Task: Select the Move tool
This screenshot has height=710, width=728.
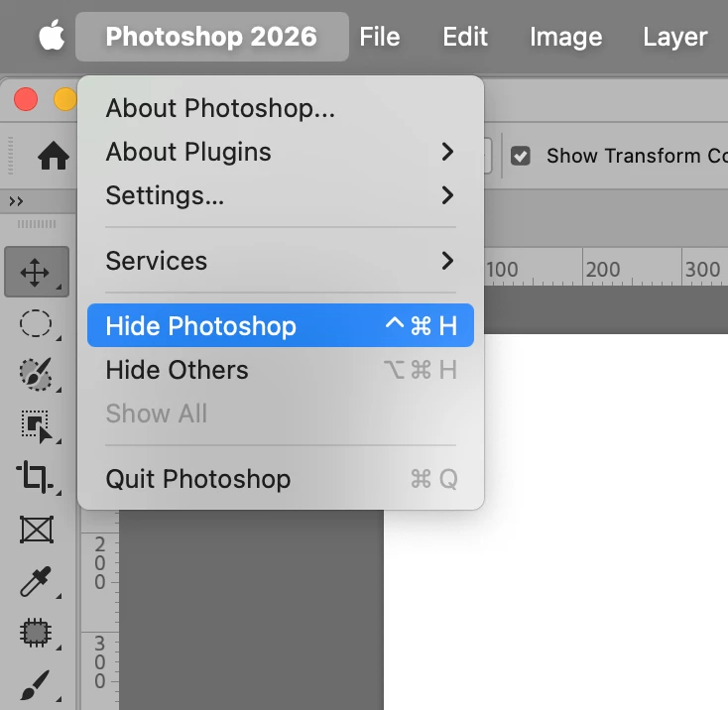Action: pyautogui.click(x=37, y=272)
